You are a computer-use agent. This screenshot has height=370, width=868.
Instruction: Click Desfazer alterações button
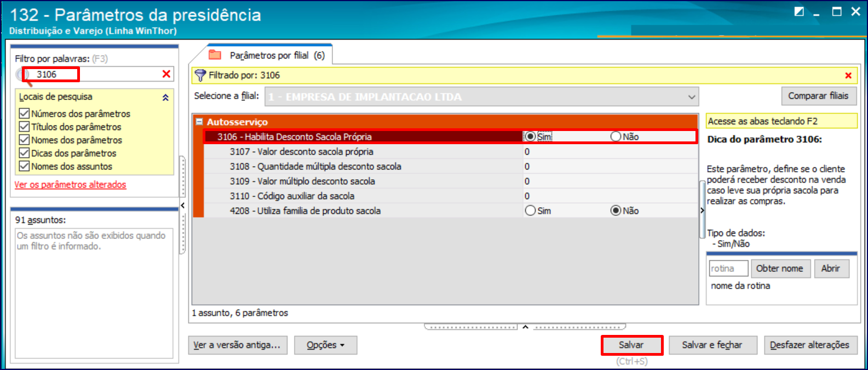click(x=810, y=345)
